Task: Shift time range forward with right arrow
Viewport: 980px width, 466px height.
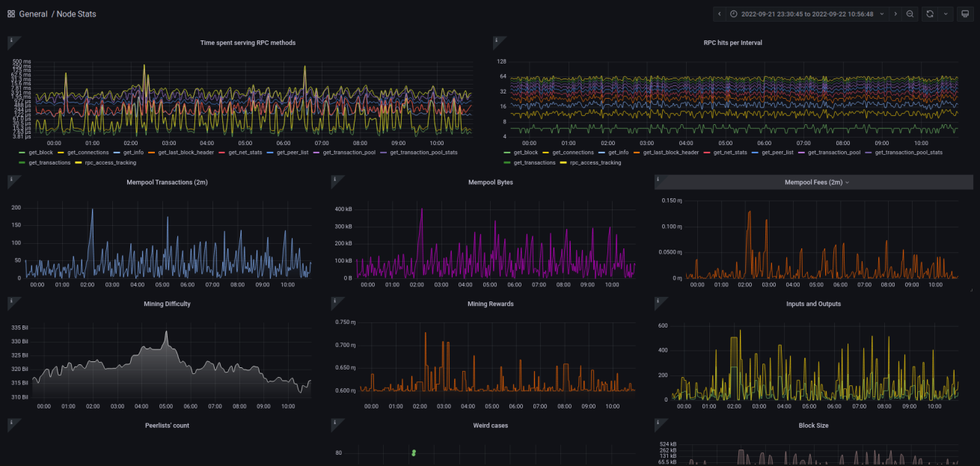Action: tap(895, 14)
